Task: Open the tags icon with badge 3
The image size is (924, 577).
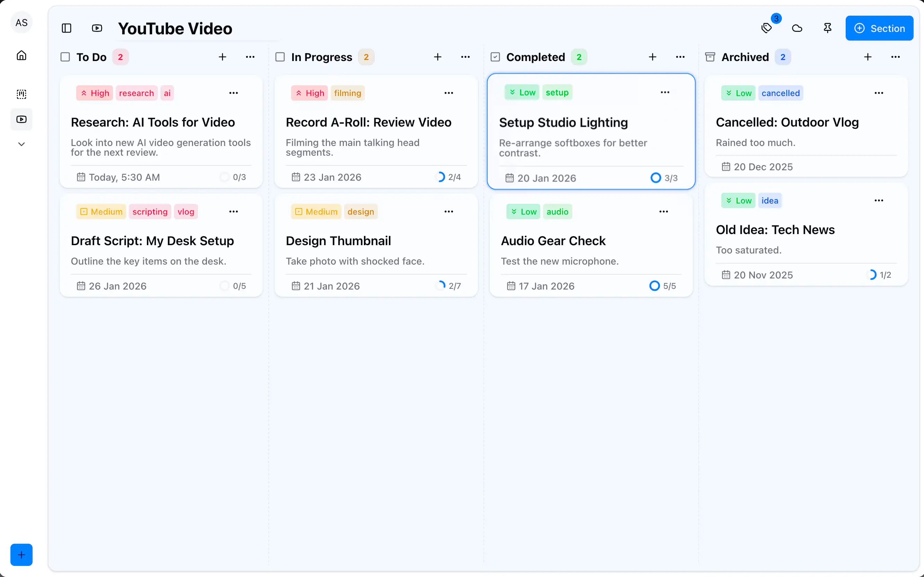Action: [x=767, y=28]
